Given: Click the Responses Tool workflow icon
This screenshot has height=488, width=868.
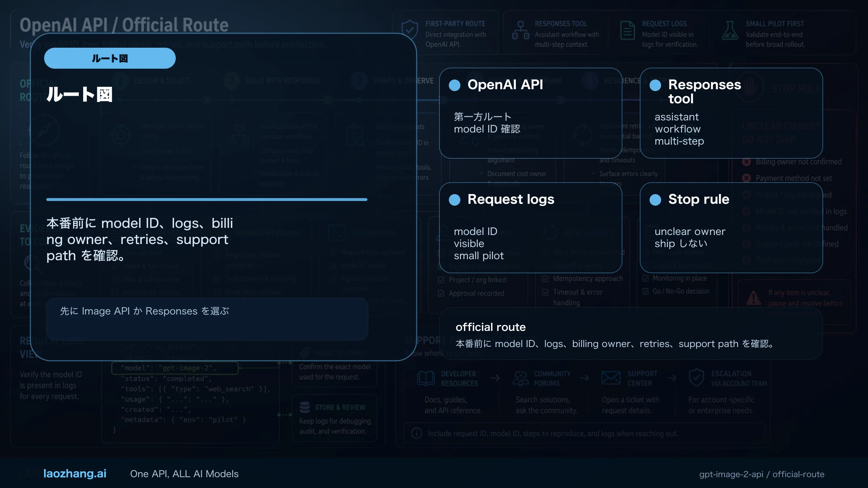Looking at the screenshot, I should 521,30.
